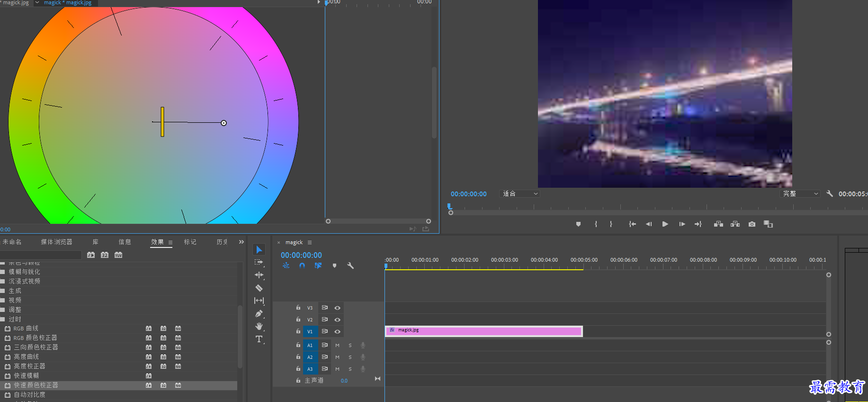Toggle lock on track V1
Viewport: 868px width, 402px height.
coord(298,331)
